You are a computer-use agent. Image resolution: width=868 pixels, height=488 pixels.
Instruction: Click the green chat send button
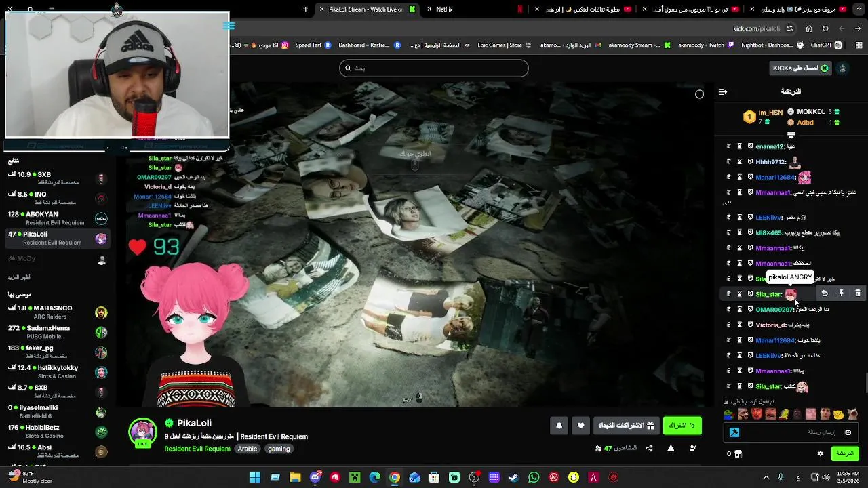(x=844, y=453)
